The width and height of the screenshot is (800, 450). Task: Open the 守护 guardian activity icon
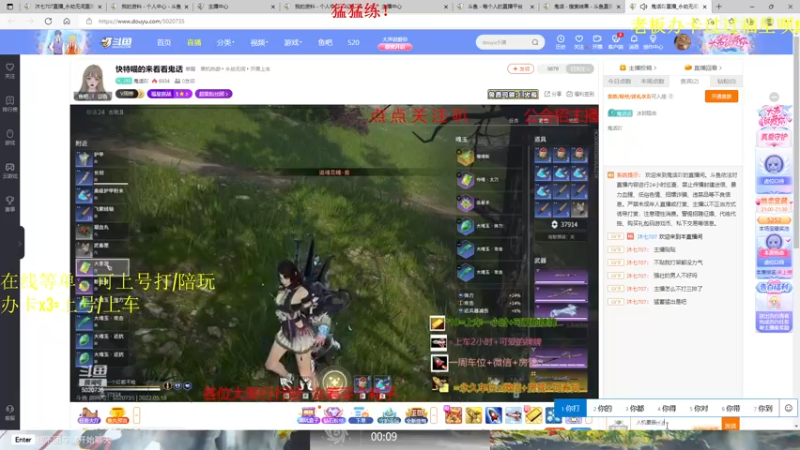pyautogui.click(x=389, y=415)
